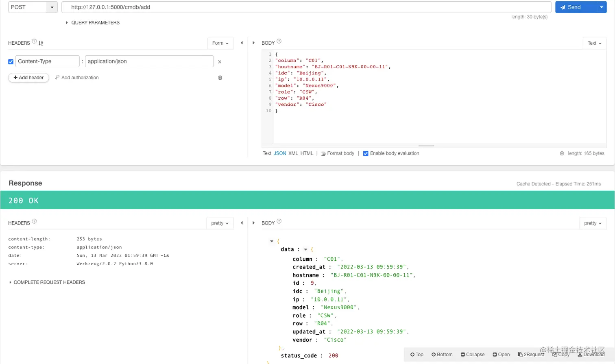The height and width of the screenshot is (364, 615).
Task: Switch body format to HTML
Action: pyautogui.click(x=307, y=153)
